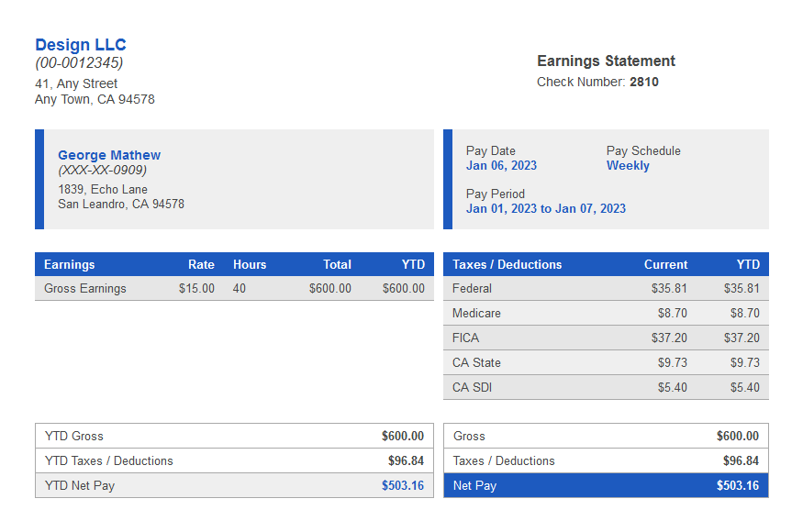Select the George Mathew employee name

108,154
